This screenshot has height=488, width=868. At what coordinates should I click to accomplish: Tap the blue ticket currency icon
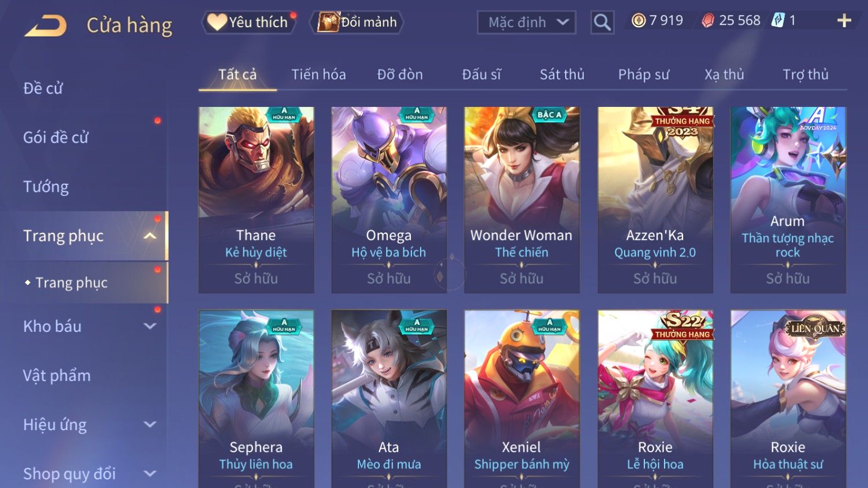(x=778, y=21)
